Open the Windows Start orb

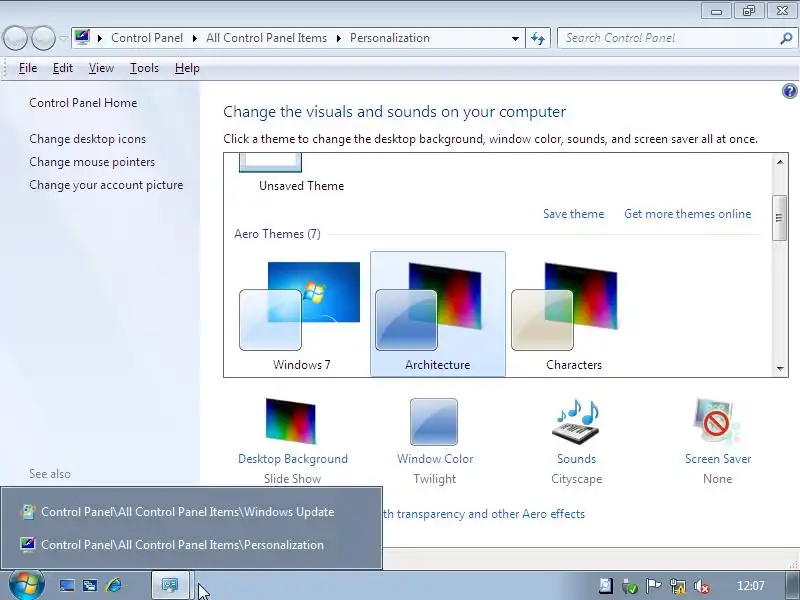(27, 585)
